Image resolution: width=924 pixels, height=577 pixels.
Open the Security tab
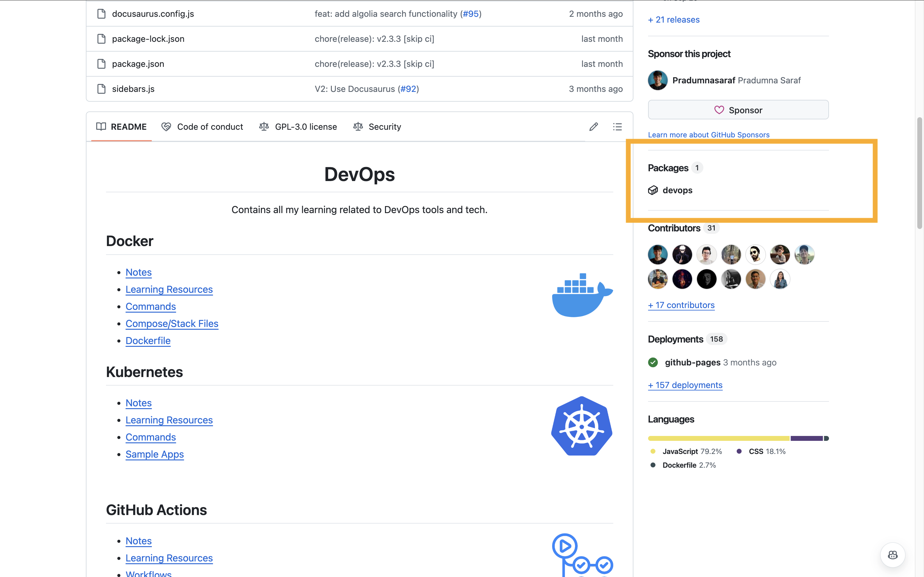(384, 126)
